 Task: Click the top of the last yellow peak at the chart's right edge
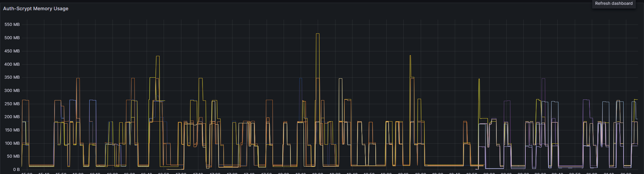pyautogui.click(x=635, y=99)
